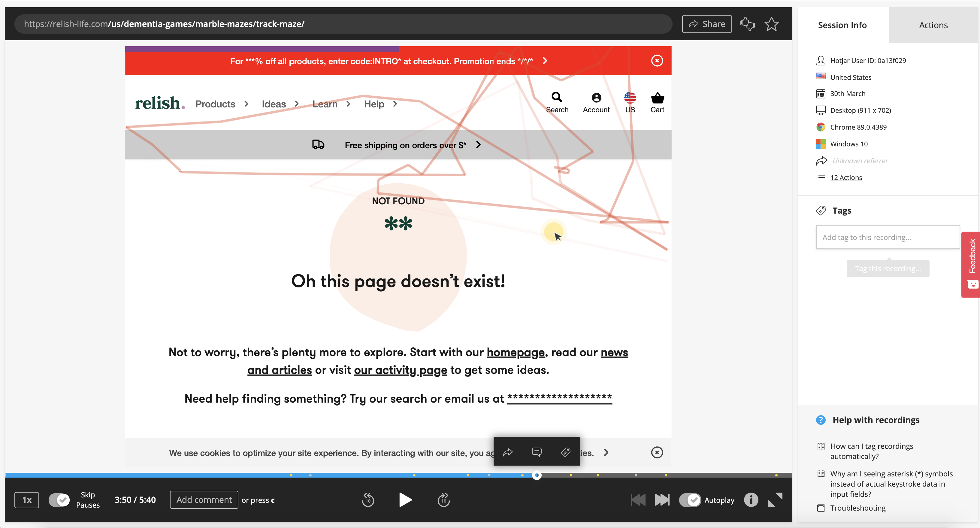Jump to next recording

pos(662,500)
